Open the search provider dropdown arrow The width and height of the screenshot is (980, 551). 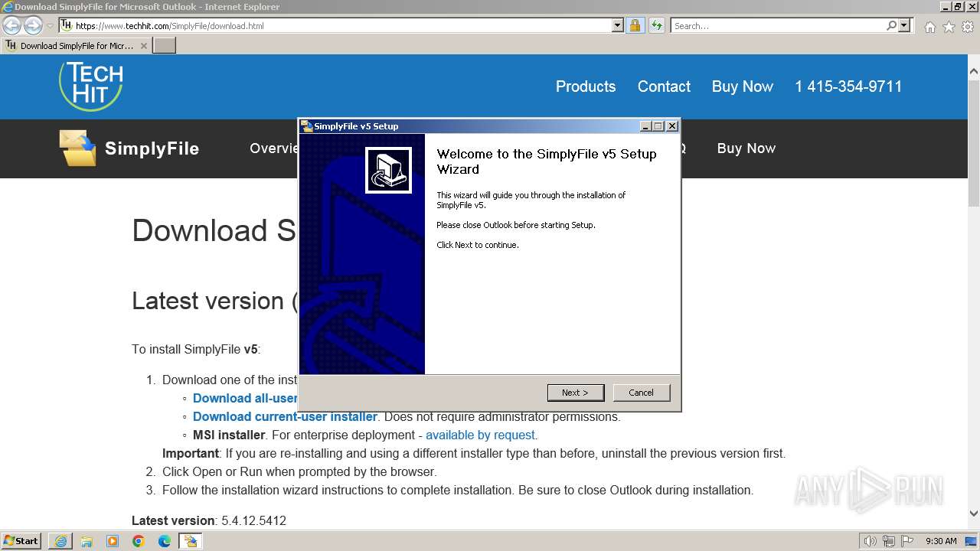click(x=904, y=25)
